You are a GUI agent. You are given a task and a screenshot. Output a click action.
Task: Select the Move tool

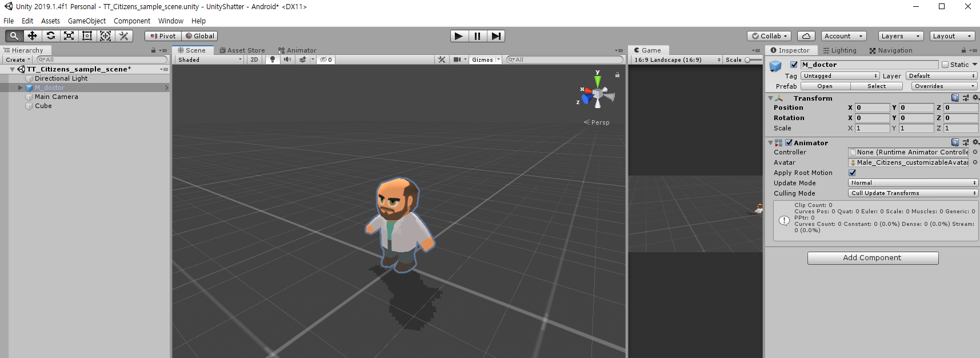pyautogui.click(x=32, y=36)
